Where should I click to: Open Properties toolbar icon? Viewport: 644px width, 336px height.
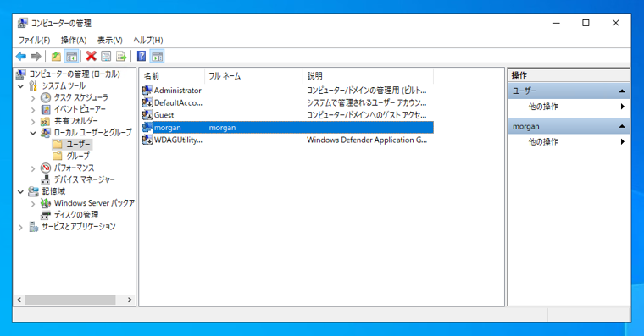(x=106, y=56)
